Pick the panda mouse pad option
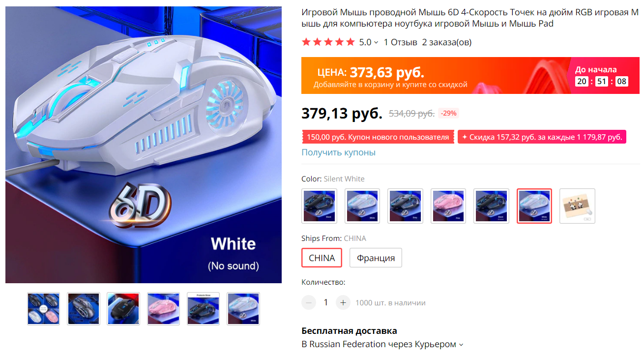Image resolution: width=644 pixels, height=356 pixels. pyautogui.click(x=578, y=206)
